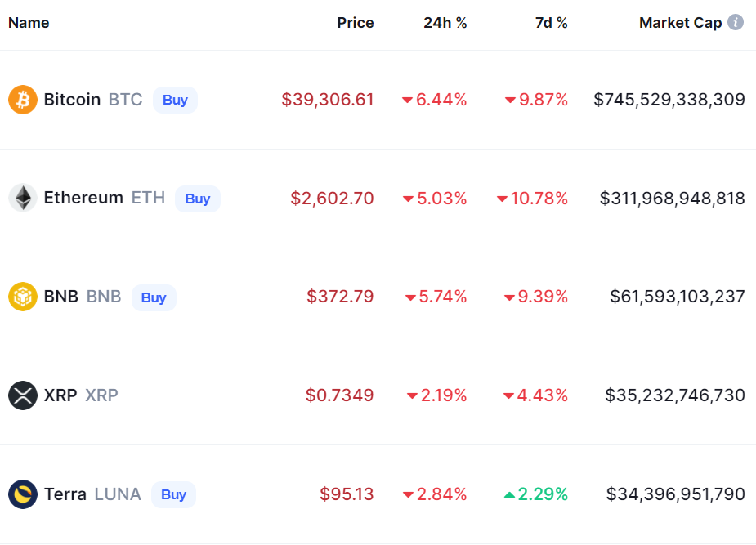Click the XRP logo icon
The image size is (756, 545).
click(x=23, y=395)
